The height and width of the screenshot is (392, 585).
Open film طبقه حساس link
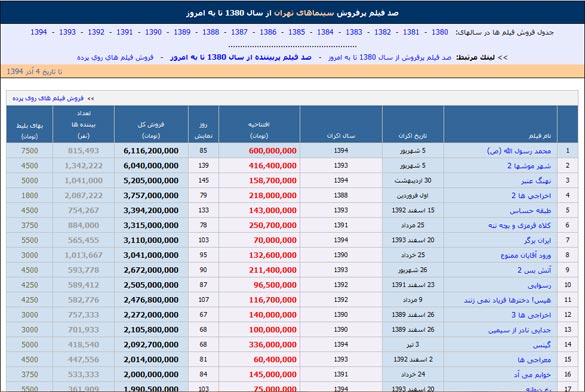tap(530, 211)
